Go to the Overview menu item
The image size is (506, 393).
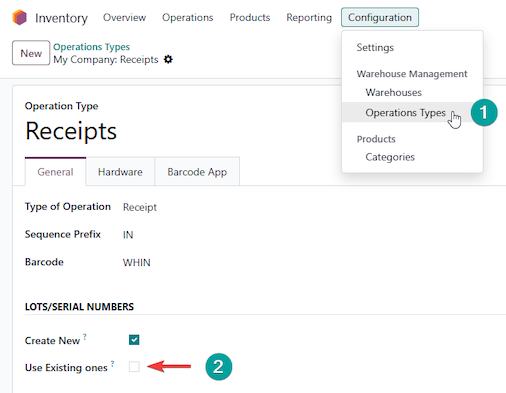[x=124, y=17]
